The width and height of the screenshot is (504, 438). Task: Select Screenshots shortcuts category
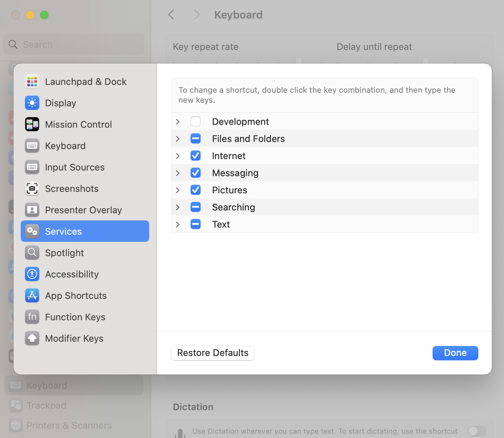pos(85,188)
